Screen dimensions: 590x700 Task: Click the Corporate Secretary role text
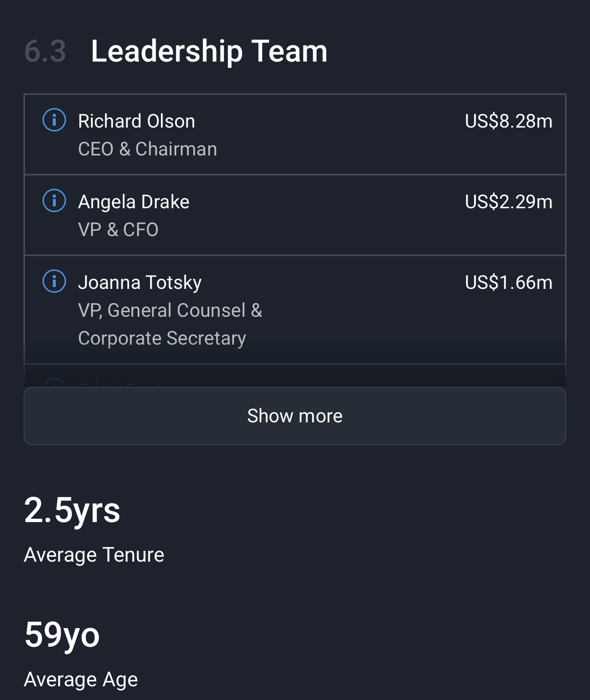162,338
